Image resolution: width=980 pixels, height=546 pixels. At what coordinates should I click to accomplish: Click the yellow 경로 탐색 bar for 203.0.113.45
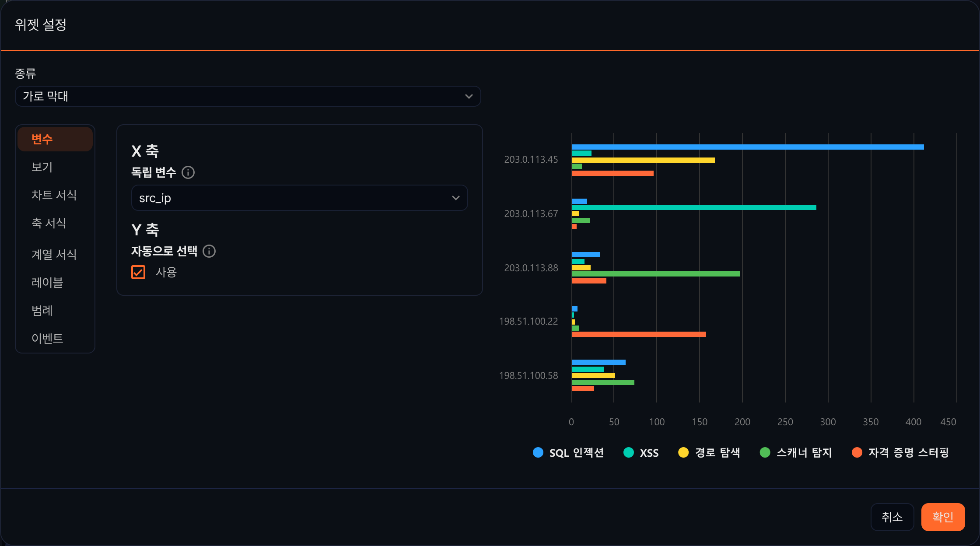click(x=644, y=160)
